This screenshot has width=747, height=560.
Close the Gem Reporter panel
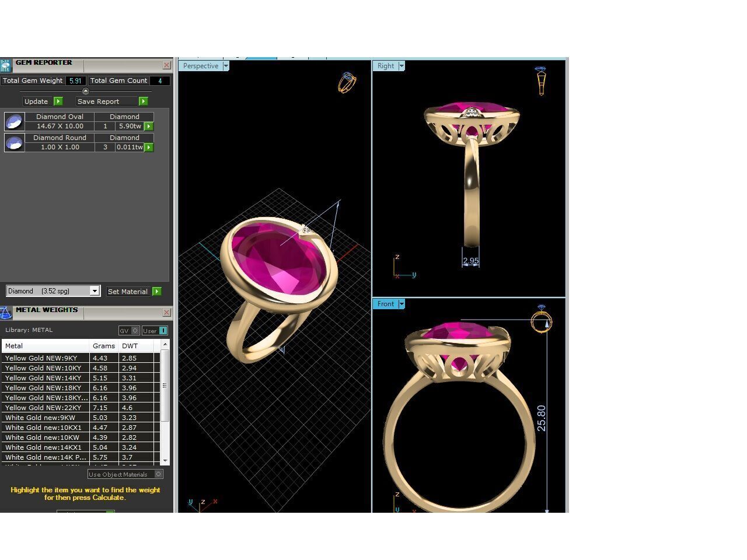(167, 65)
